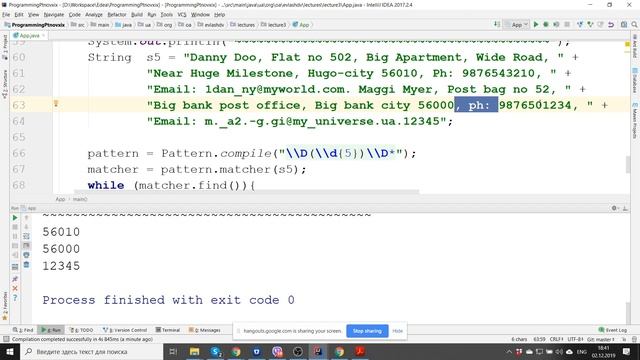Start debugging with the bug icon in toolbar
The image size is (640, 360).
coord(546,24)
